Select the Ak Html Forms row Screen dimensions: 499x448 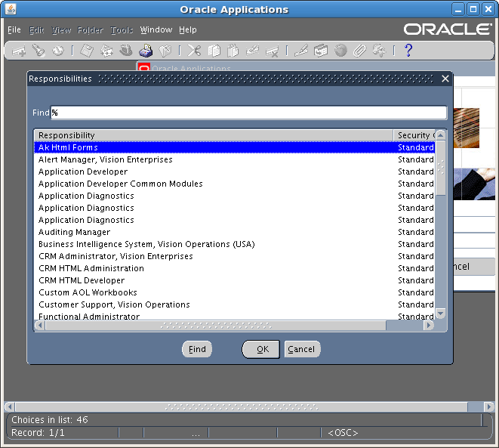click(x=235, y=147)
